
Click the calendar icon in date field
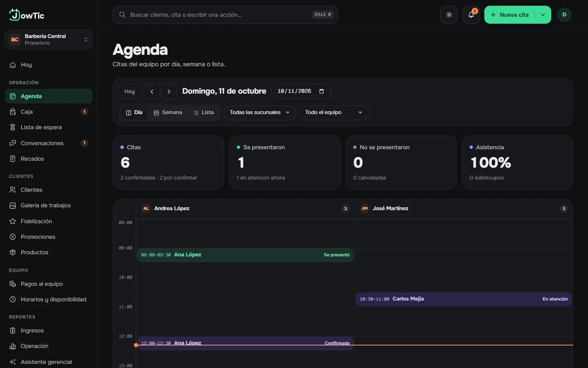[321, 91]
